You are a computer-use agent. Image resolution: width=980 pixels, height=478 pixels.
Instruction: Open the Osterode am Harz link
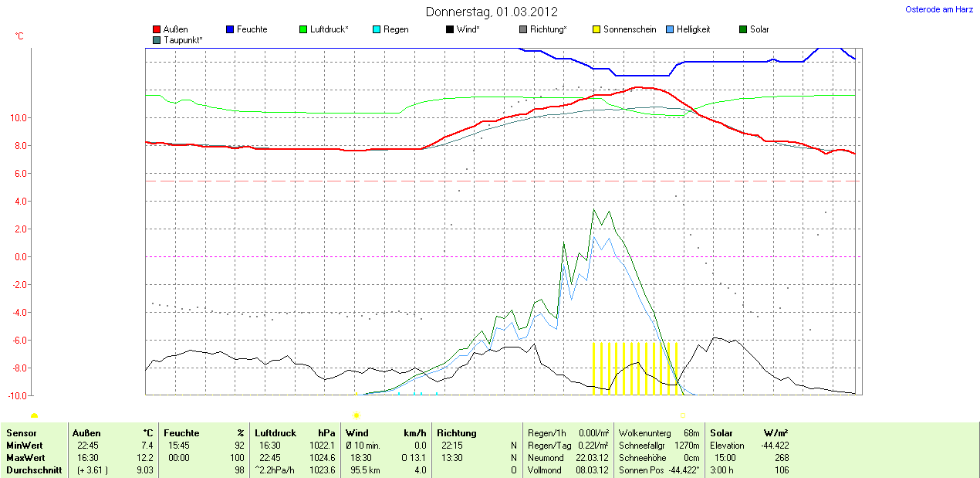[939, 9]
